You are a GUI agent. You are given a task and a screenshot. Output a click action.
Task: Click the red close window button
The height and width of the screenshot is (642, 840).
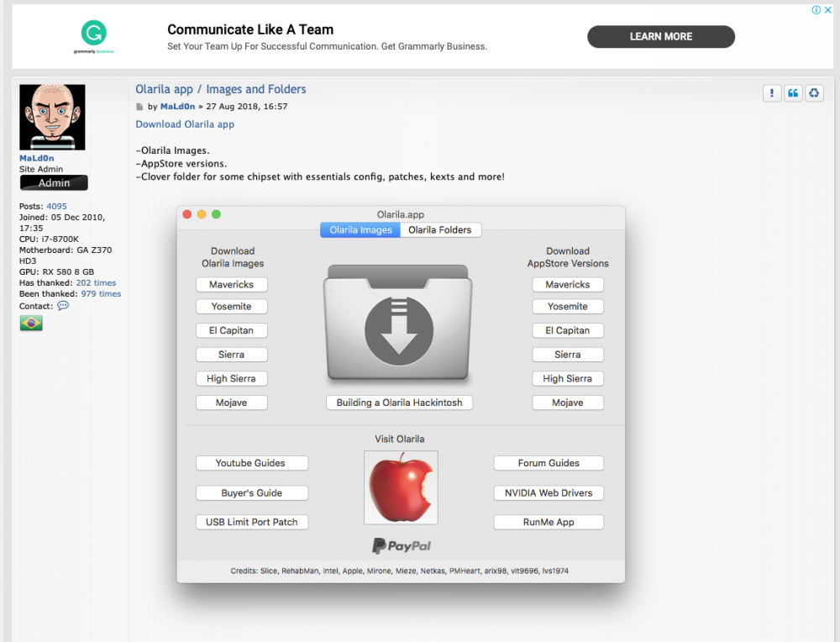coord(187,214)
